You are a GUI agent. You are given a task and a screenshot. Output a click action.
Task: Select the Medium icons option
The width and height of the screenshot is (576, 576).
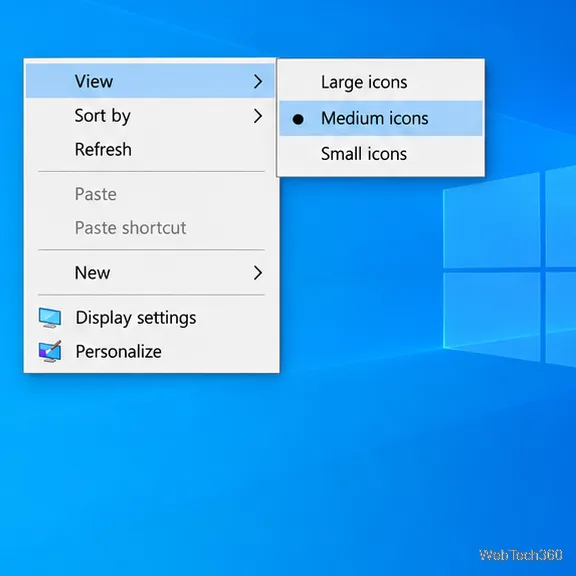381,118
